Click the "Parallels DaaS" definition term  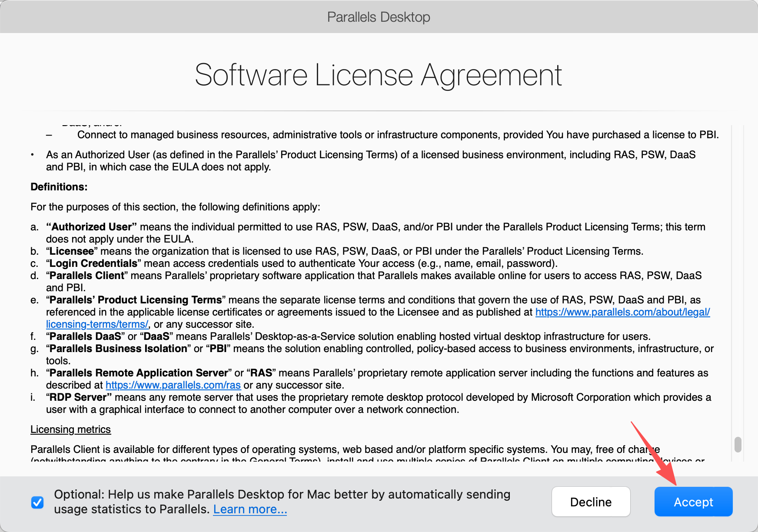point(85,336)
